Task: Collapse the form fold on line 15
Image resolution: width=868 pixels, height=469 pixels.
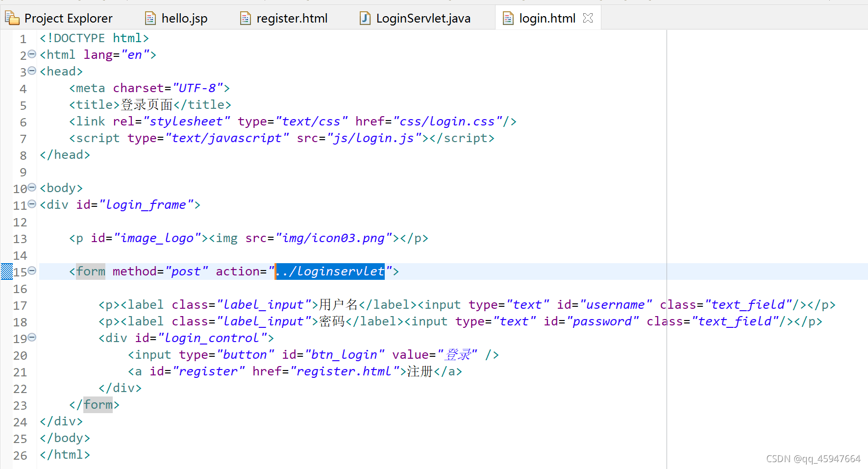Action: (x=32, y=271)
